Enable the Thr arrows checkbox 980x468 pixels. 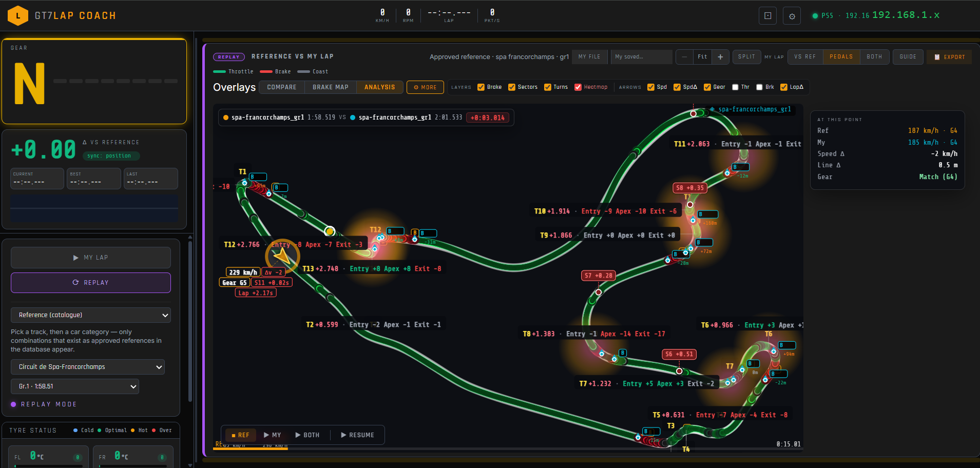point(735,87)
